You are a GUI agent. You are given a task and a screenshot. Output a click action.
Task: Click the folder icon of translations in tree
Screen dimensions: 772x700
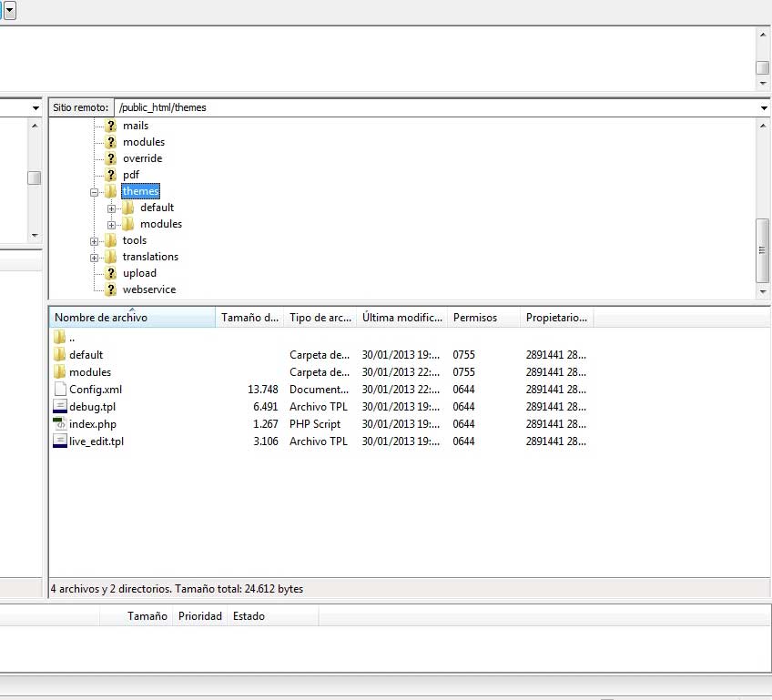(x=111, y=257)
